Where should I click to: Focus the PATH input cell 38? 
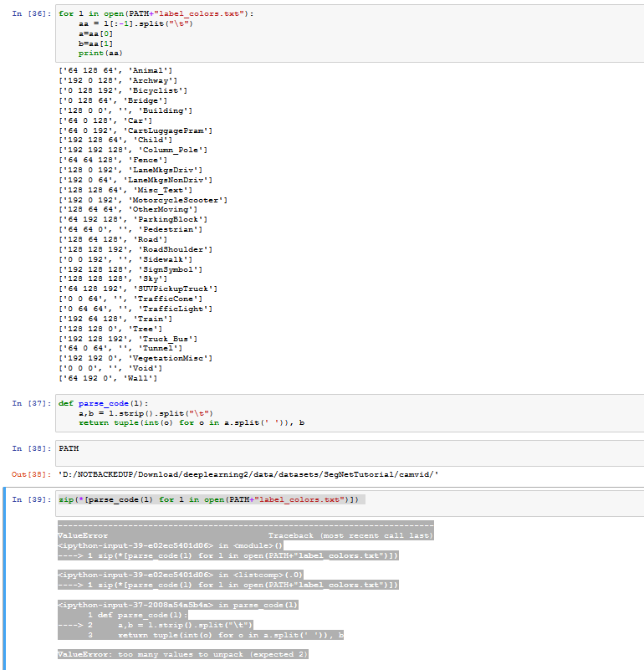click(335, 449)
